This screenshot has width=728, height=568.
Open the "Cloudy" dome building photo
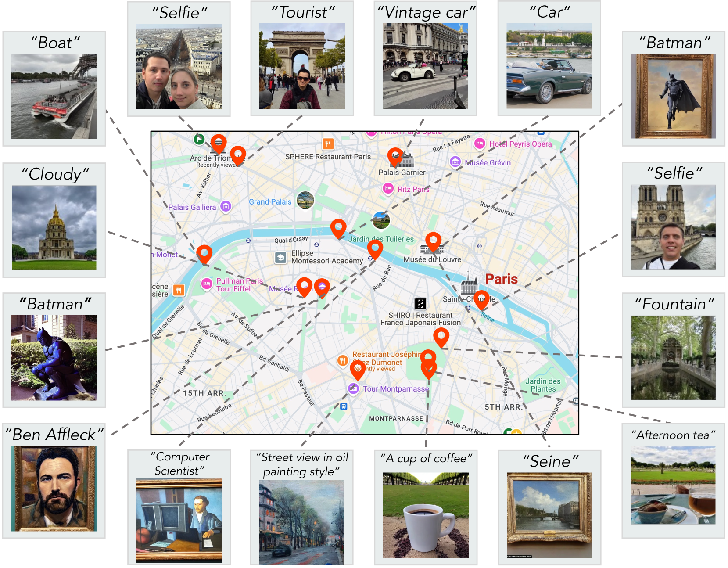(54, 228)
